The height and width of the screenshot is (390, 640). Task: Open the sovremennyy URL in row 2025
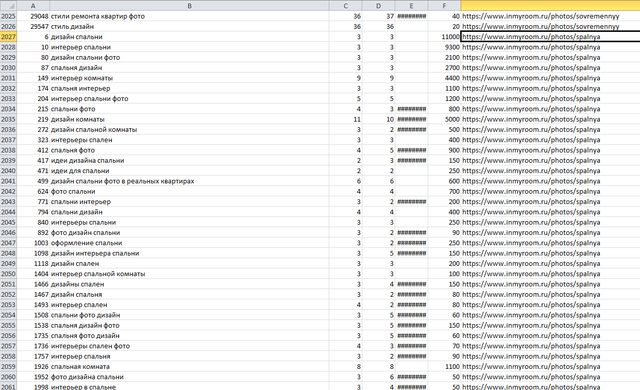(x=541, y=16)
